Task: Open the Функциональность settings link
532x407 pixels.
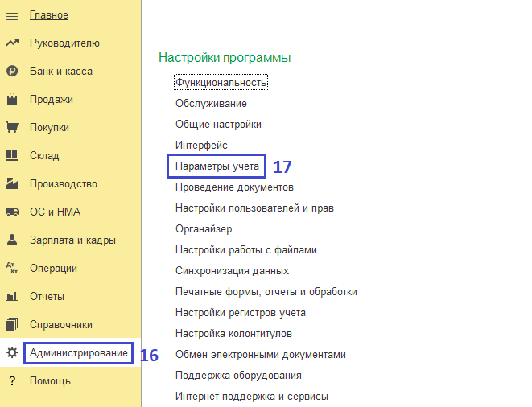Action: coord(221,83)
